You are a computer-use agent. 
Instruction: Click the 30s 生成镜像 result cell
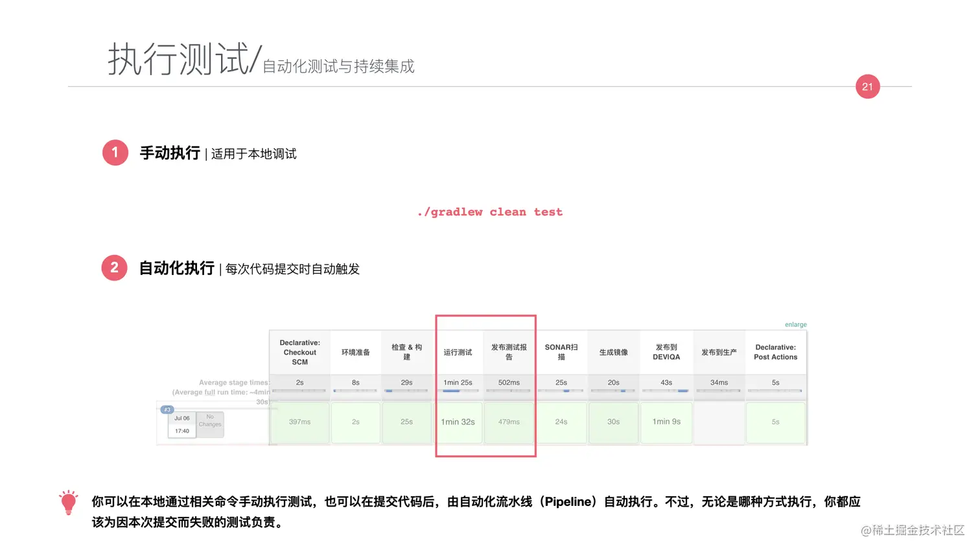click(x=613, y=422)
